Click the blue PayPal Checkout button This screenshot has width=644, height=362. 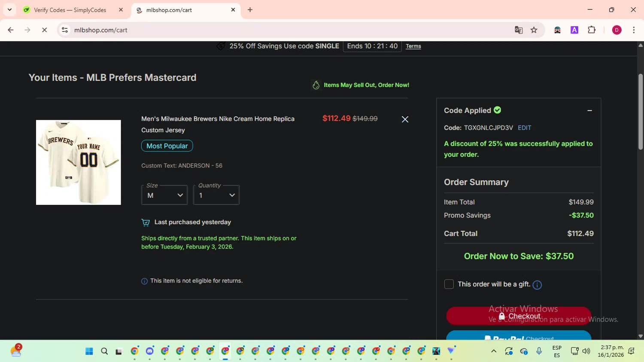519,335
